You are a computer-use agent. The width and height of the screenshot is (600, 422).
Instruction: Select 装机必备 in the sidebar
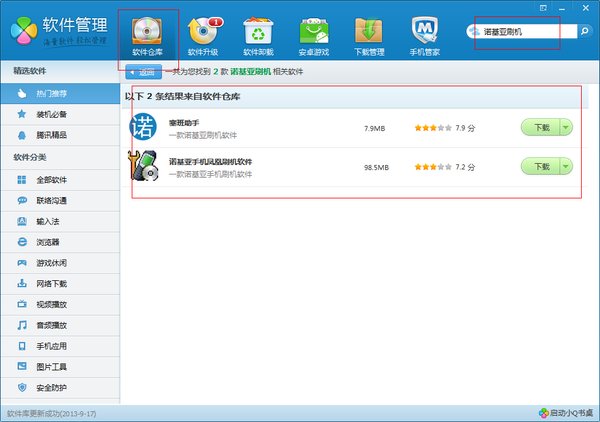(x=51, y=114)
